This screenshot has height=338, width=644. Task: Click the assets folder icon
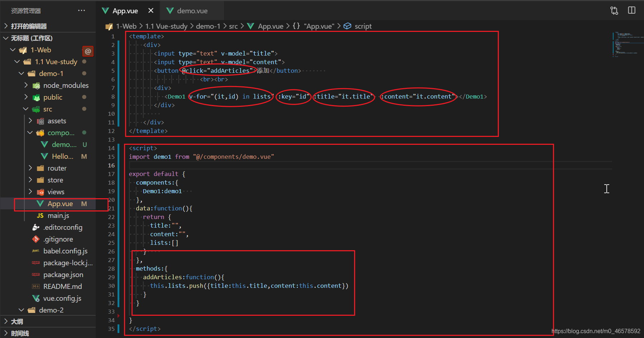(x=40, y=121)
